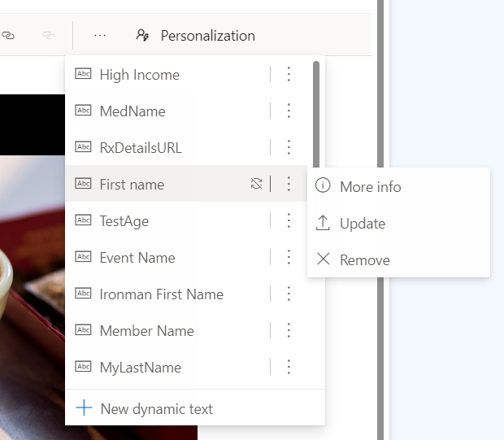
Task: Open more options for High Income
Action: [x=289, y=75]
